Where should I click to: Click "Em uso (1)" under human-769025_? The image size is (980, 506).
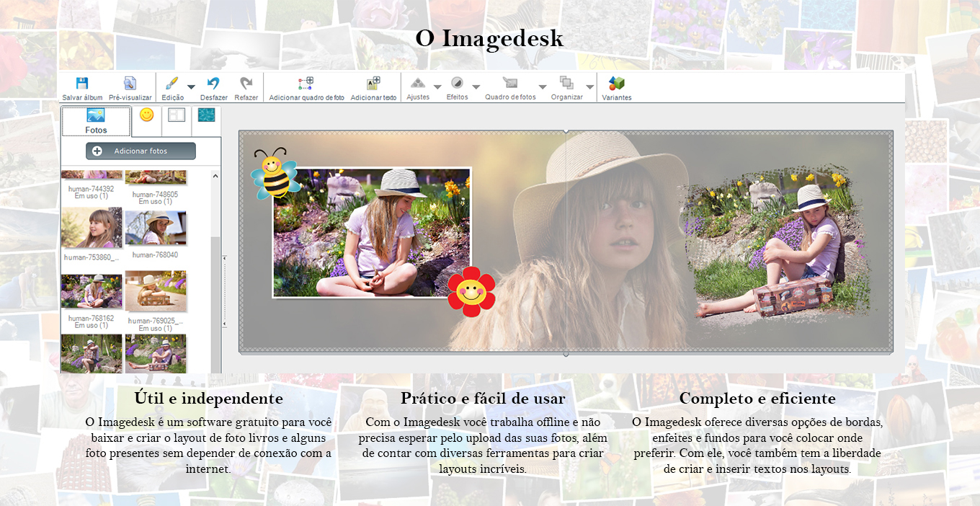(x=156, y=329)
